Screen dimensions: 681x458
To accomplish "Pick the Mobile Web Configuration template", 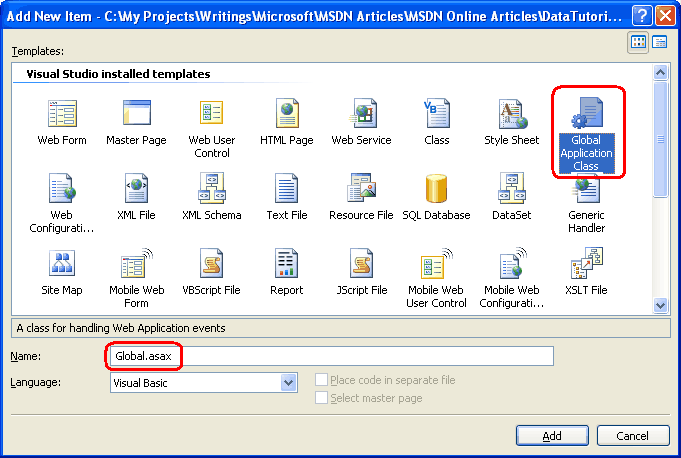I will click(x=512, y=278).
